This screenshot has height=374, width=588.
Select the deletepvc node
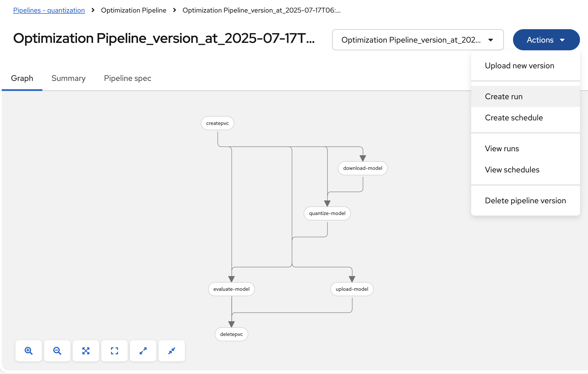click(231, 334)
